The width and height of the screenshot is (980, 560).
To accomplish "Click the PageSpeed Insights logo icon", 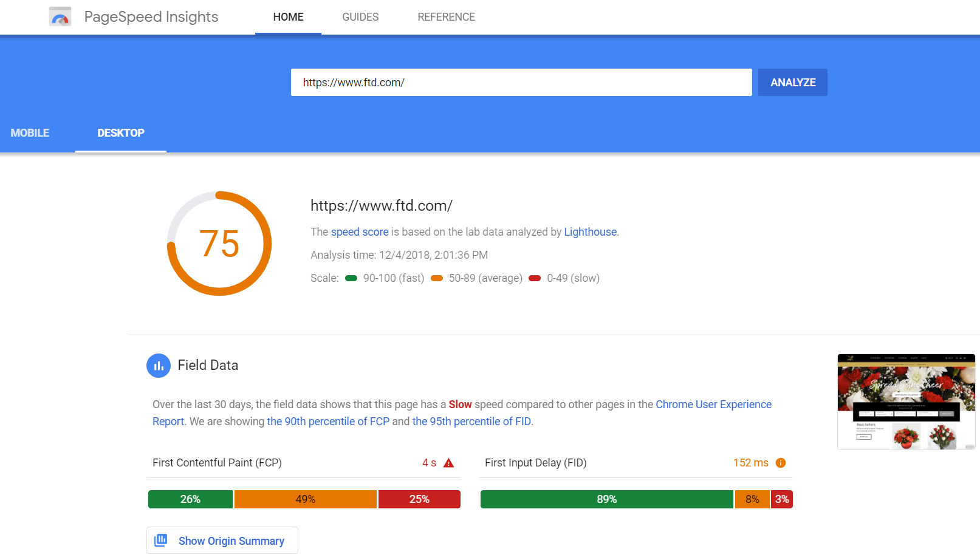I will (x=60, y=16).
